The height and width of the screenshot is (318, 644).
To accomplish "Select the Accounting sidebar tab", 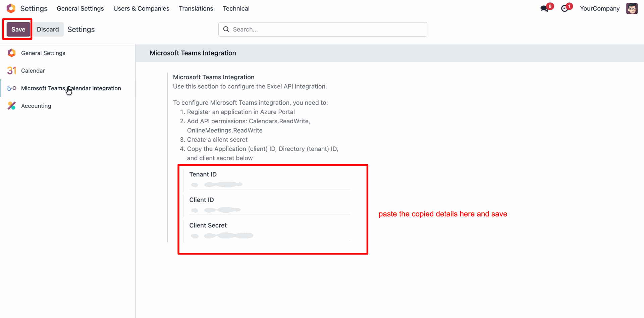I will click(67, 106).
